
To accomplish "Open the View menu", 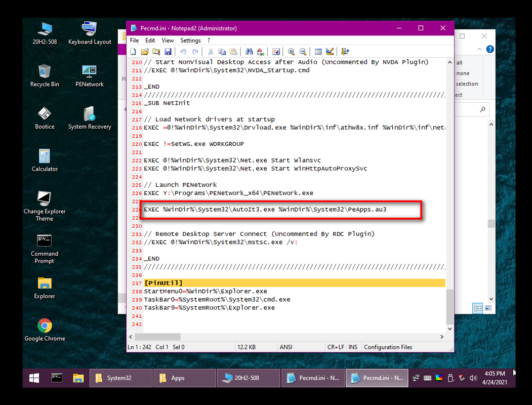I will coord(168,40).
